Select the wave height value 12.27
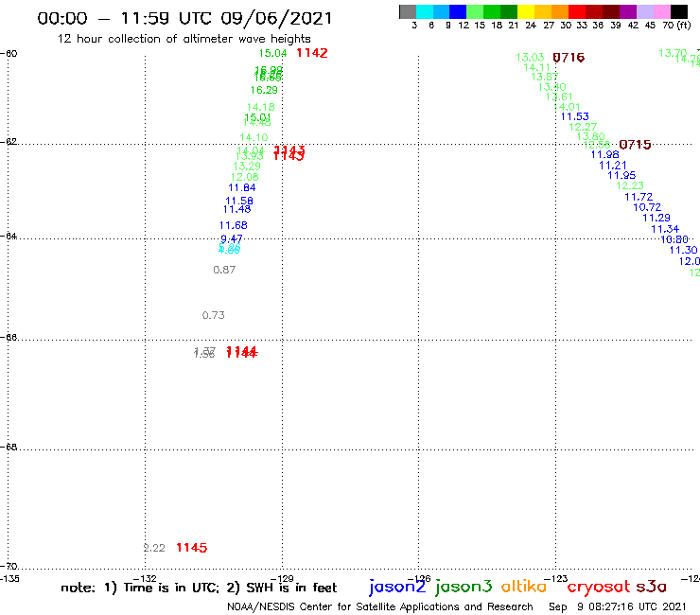Viewport: 700px width, 615px height. 583,127
